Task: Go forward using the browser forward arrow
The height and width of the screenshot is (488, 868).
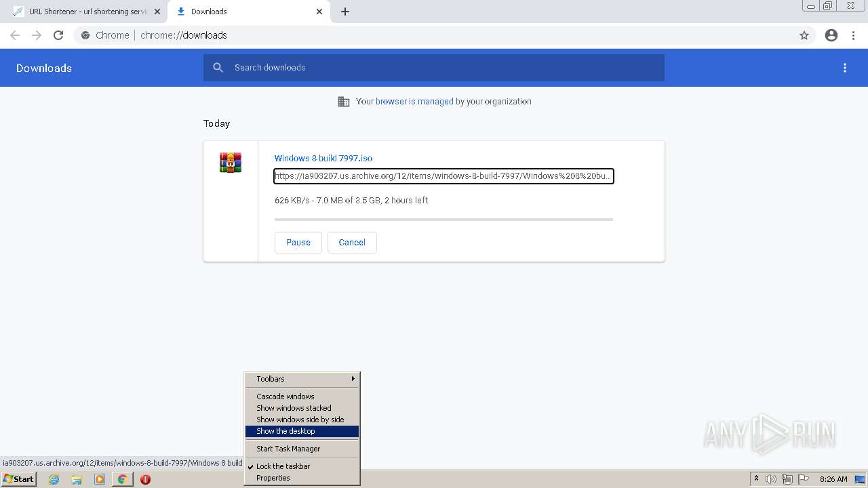Action: [37, 35]
